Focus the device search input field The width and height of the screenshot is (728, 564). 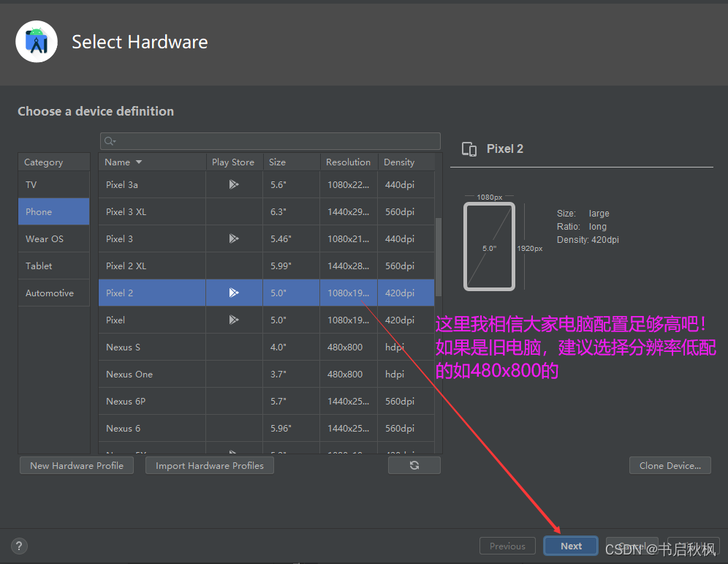270,141
